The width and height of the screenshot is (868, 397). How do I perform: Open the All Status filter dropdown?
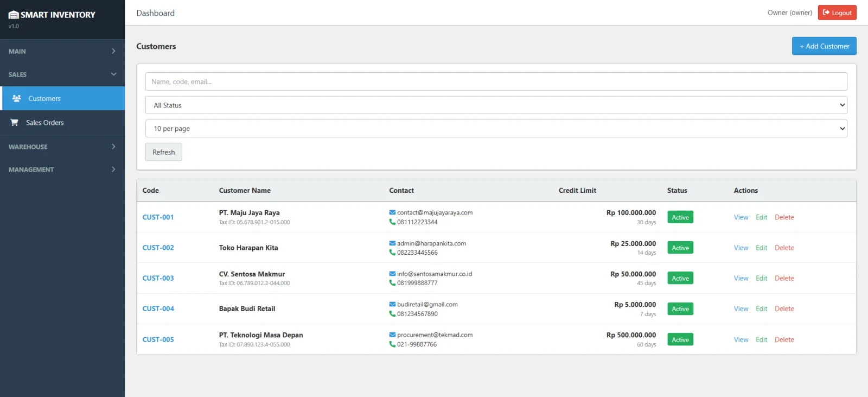[496, 105]
